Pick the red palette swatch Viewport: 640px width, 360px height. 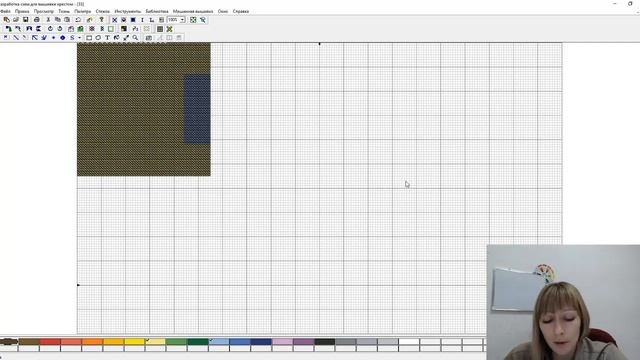point(50,342)
